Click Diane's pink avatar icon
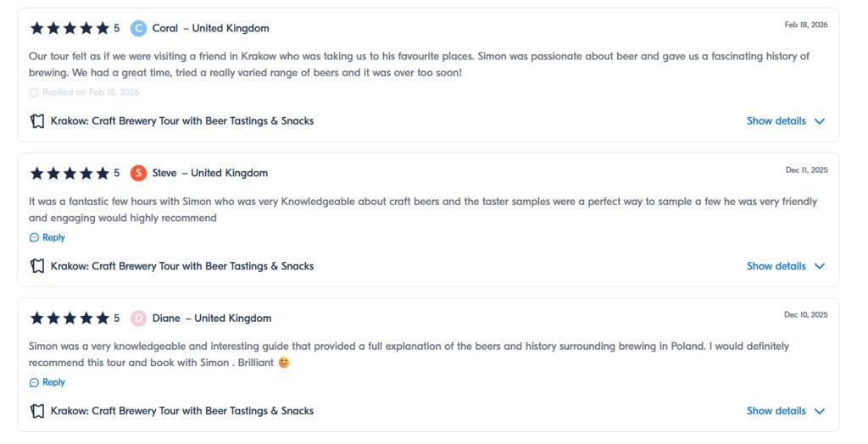The width and height of the screenshot is (868, 444). tap(138, 319)
